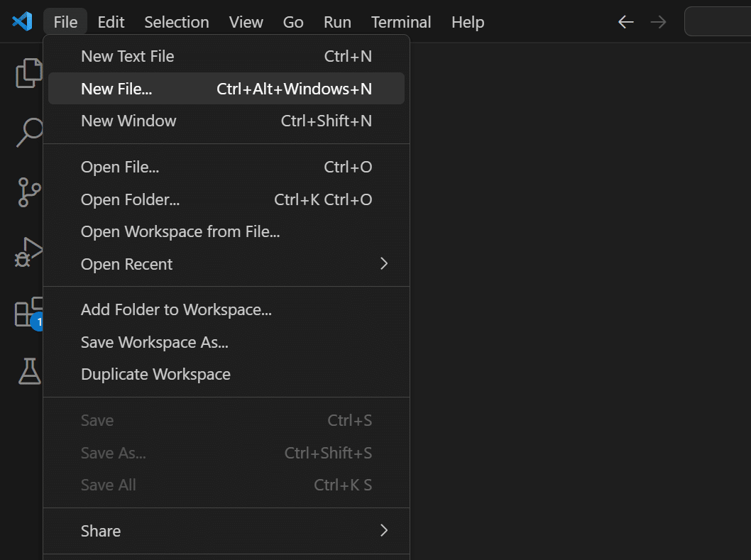751x560 pixels.
Task: Click the VS Code logo icon
Action: point(22,21)
